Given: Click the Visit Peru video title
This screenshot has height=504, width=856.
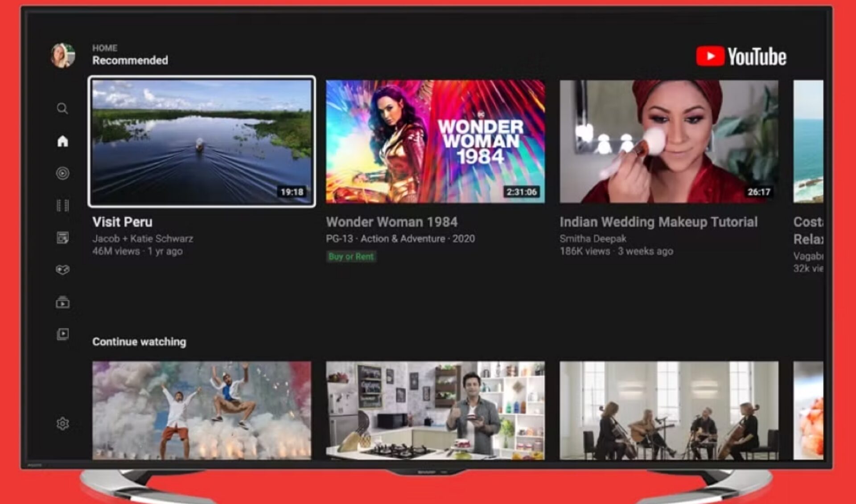Looking at the screenshot, I should coord(122,221).
